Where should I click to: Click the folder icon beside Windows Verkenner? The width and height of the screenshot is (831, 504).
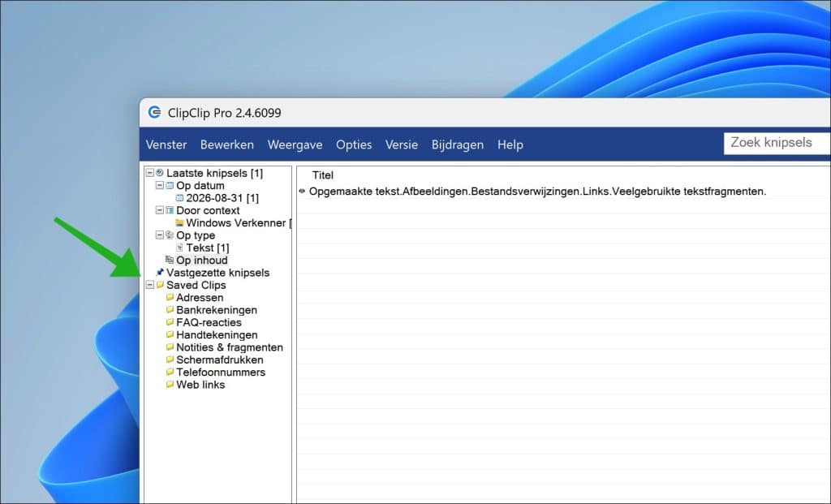click(x=179, y=222)
